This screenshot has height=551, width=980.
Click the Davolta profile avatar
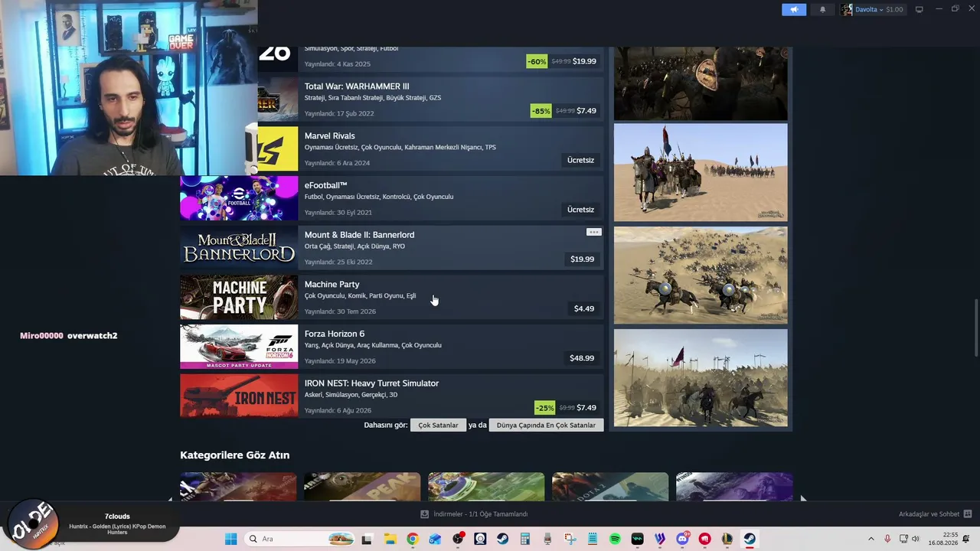(x=846, y=9)
